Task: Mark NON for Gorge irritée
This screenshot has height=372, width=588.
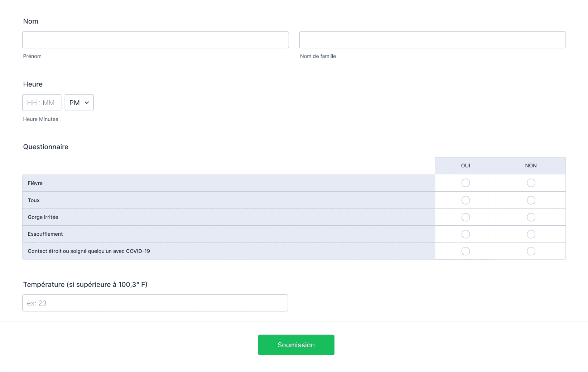Action: point(531,217)
